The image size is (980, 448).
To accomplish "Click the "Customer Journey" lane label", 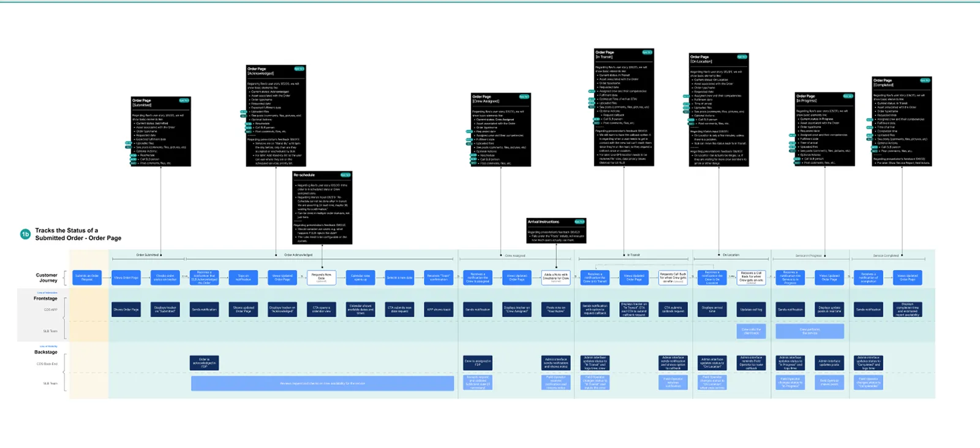I will pyautogui.click(x=46, y=278).
